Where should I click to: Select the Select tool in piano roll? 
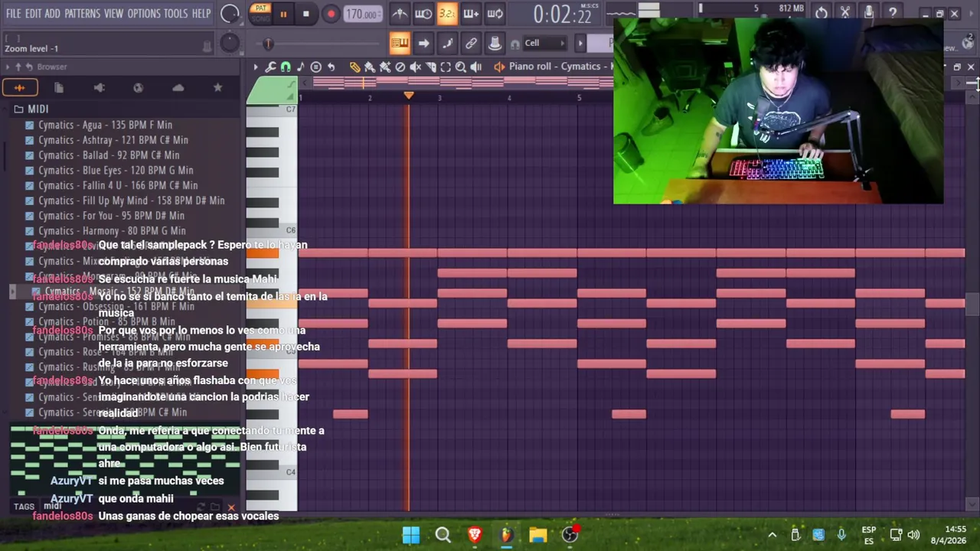pyautogui.click(x=446, y=67)
